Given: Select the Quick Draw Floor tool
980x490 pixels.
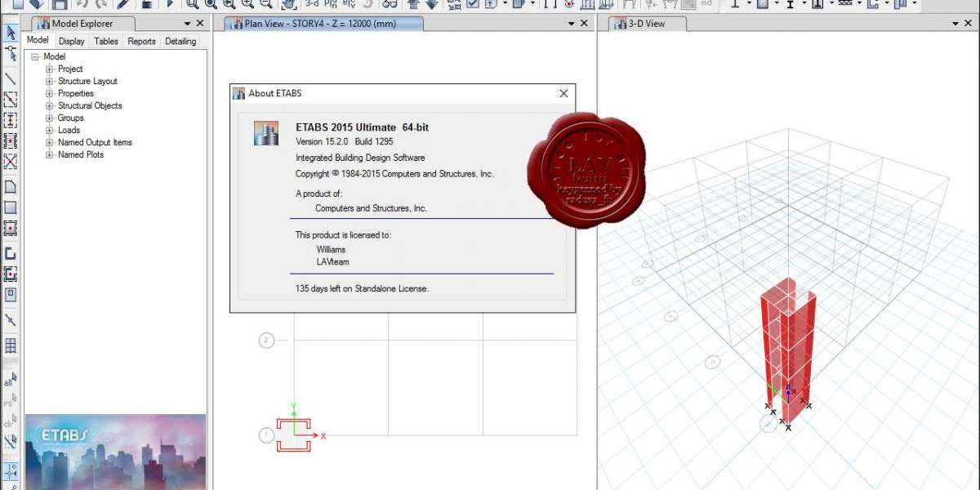Looking at the screenshot, I should click(11, 229).
